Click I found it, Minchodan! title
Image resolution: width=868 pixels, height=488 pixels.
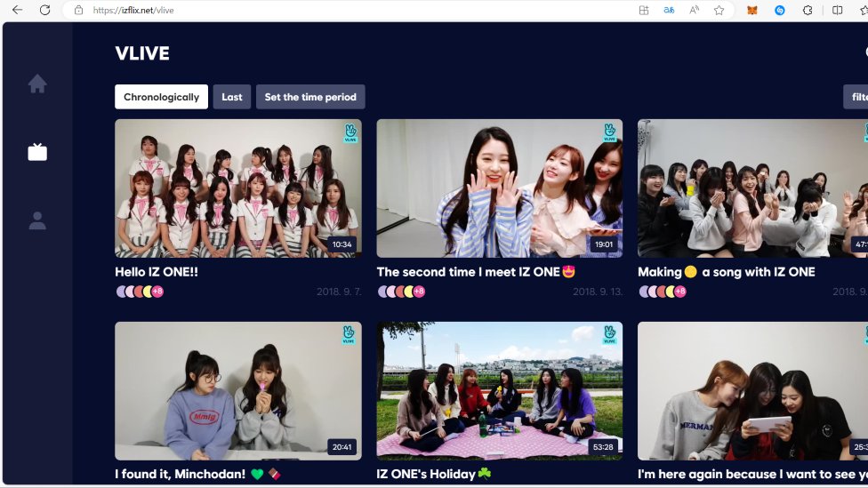click(197, 474)
